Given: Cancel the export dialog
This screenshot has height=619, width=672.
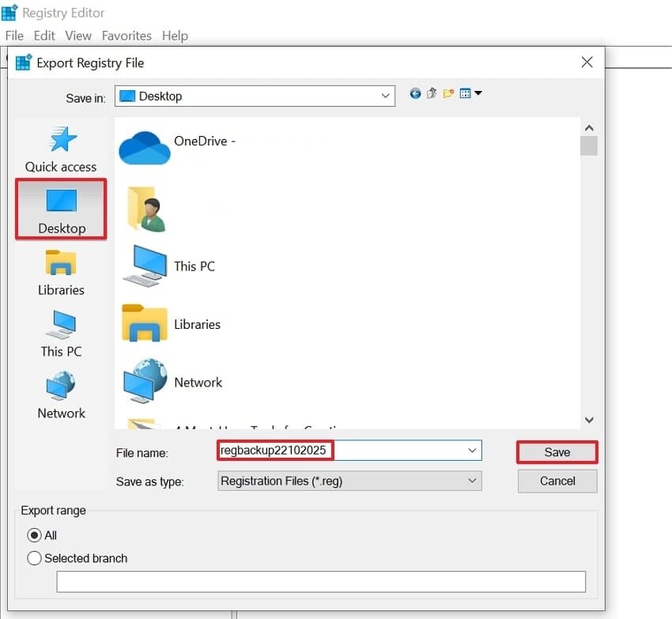Looking at the screenshot, I should coord(557,481).
